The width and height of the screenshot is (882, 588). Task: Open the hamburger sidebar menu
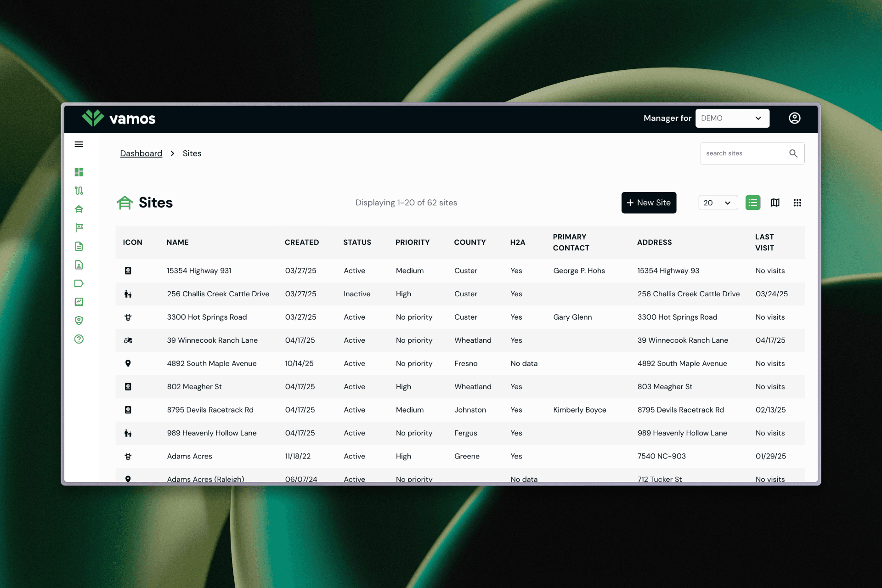click(79, 144)
